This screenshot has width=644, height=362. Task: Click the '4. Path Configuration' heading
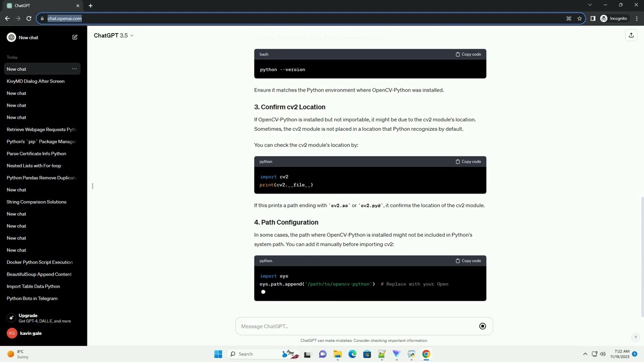286,222
